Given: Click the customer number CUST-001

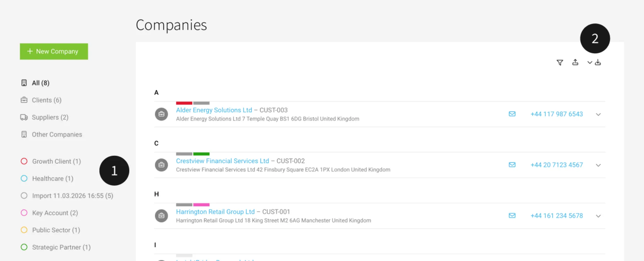Looking at the screenshot, I should pyautogui.click(x=276, y=212).
